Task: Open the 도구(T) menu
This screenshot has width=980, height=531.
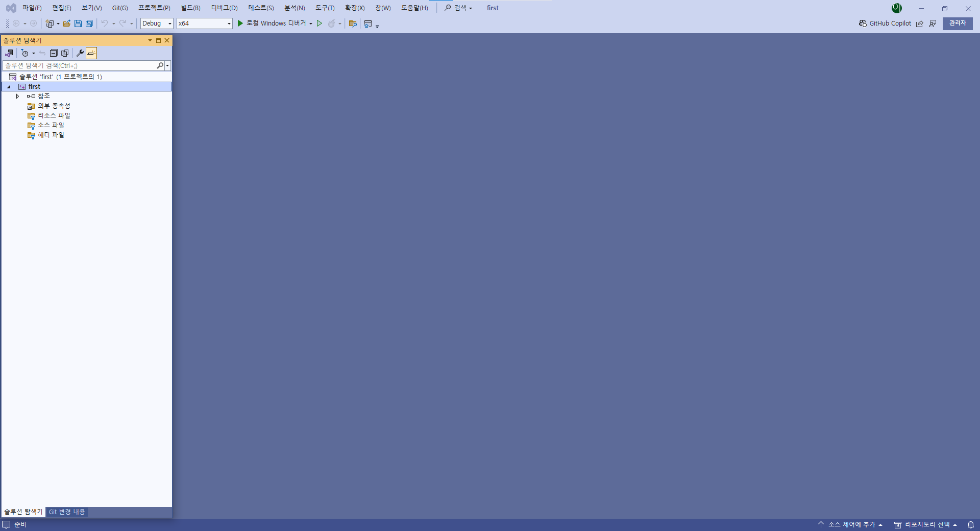Action: point(325,8)
